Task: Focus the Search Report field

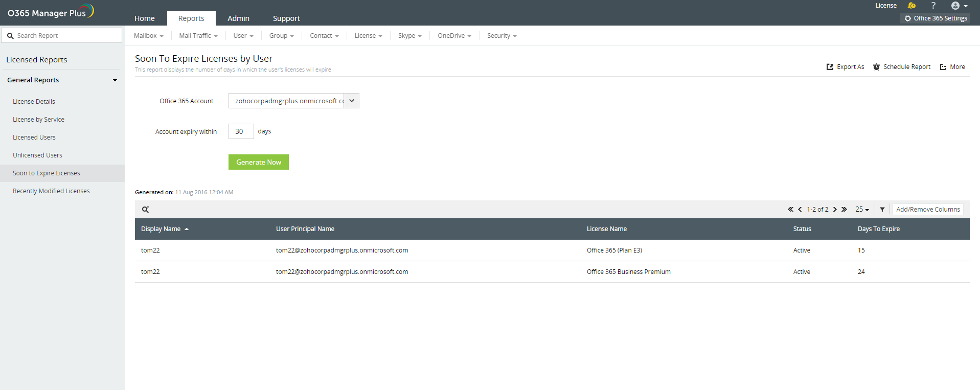Action: 62,35
